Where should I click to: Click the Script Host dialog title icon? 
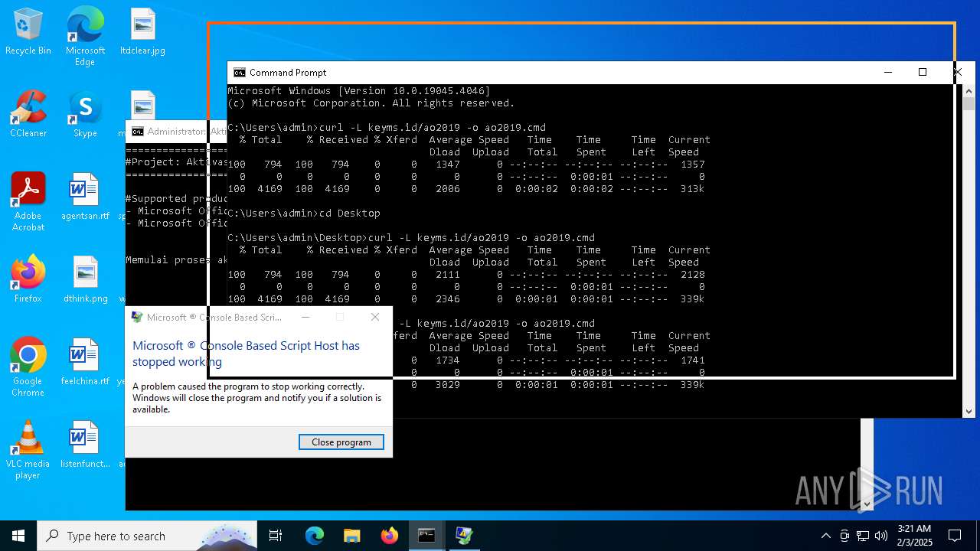137,317
